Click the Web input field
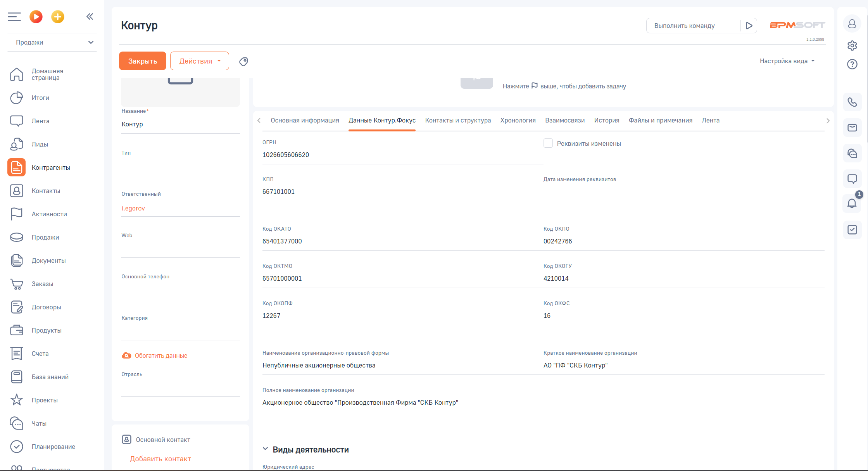The width and height of the screenshot is (868, 471). (x=181, y=248)
